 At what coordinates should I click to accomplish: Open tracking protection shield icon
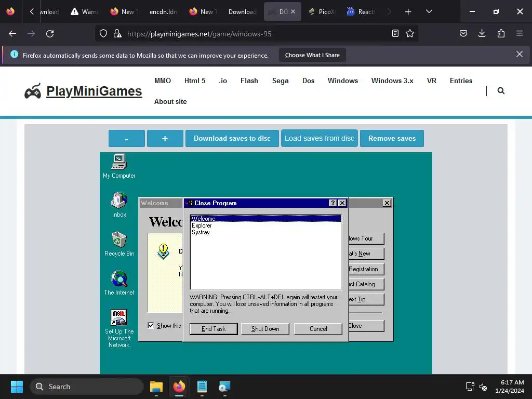tap(103, 34)
